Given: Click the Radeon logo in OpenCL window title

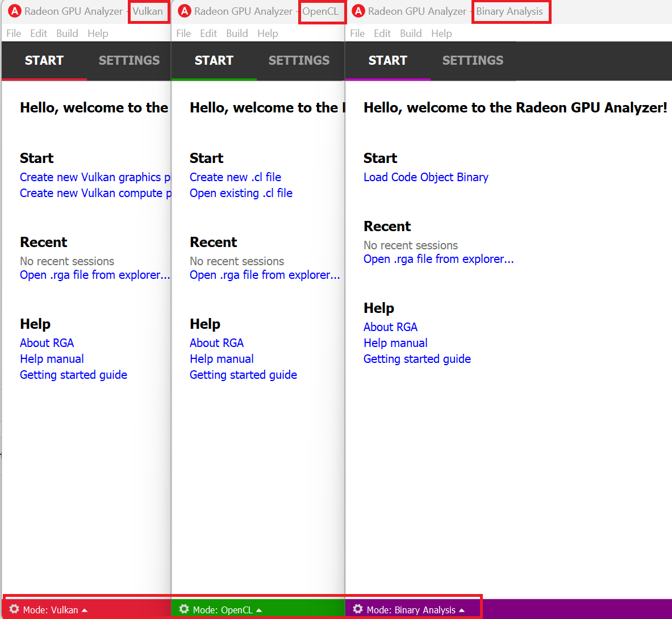Looking at the screenshot, I should 185,11.
